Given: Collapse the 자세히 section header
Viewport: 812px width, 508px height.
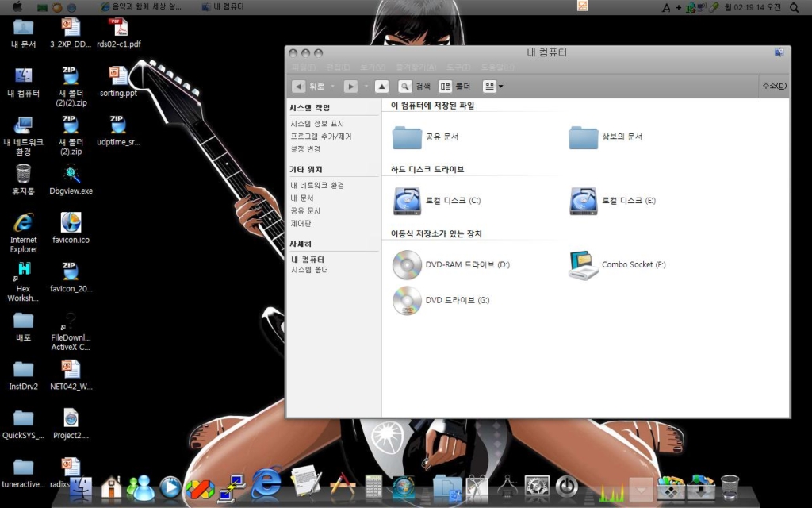Looking at the screenshot, I should (x=301, y=244).
